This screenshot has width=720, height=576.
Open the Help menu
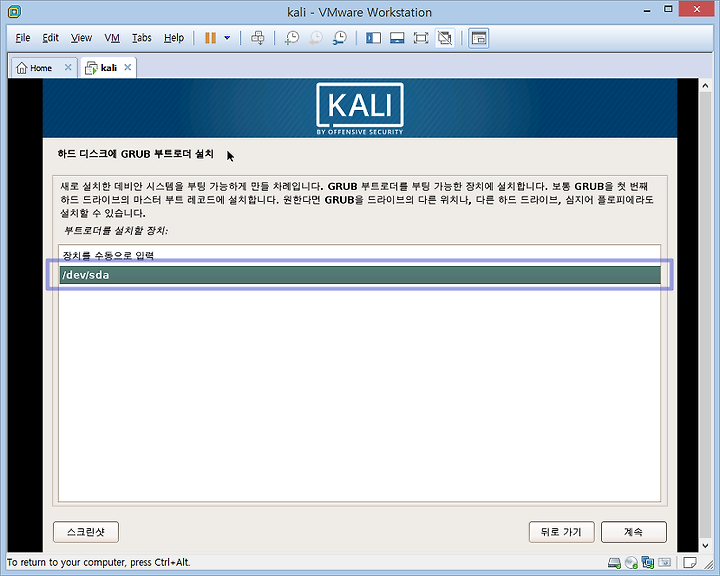coord(174,38)
